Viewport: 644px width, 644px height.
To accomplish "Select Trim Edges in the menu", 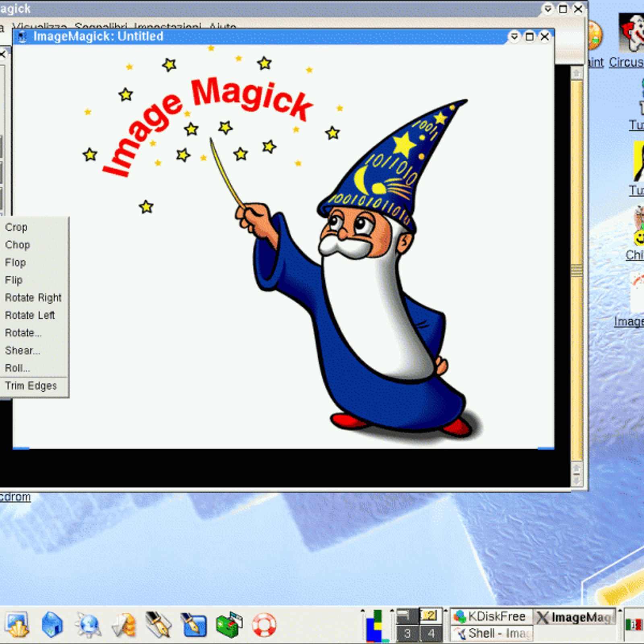I will coord(34,386).
